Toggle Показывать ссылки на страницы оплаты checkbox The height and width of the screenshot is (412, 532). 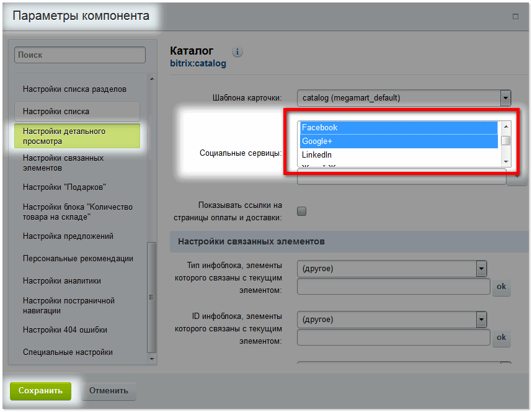click(x=301, y=211)
